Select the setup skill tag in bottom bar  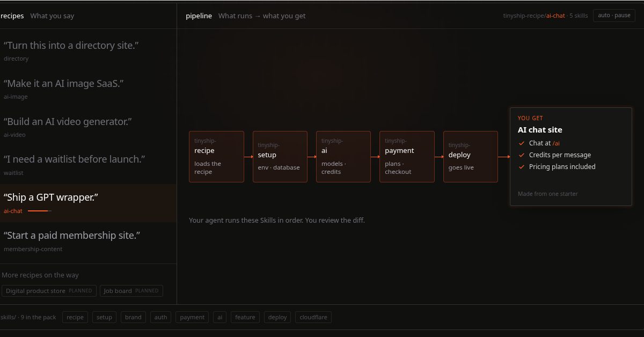pyautogui.click(x=104, y=317)
